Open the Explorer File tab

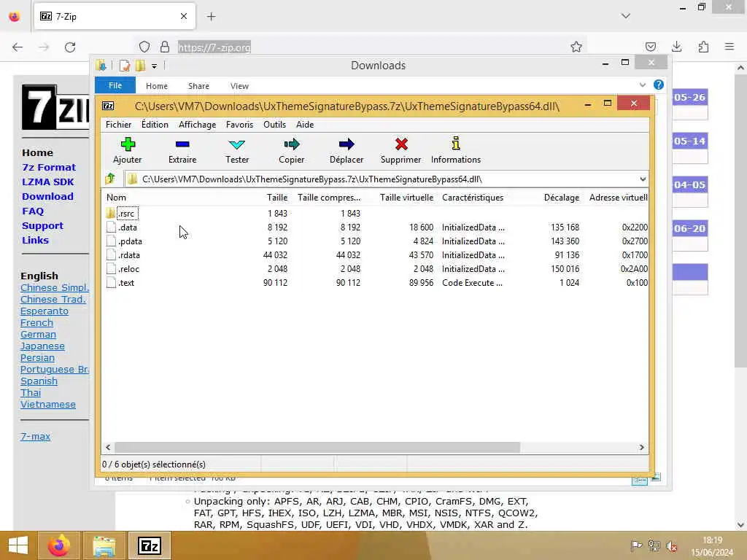coord(115,85)
